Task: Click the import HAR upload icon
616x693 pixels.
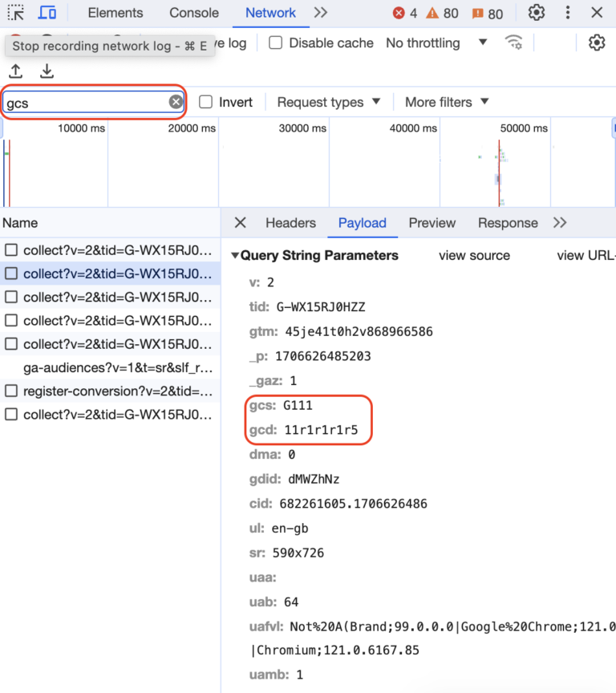Action: tap(16, 72)
